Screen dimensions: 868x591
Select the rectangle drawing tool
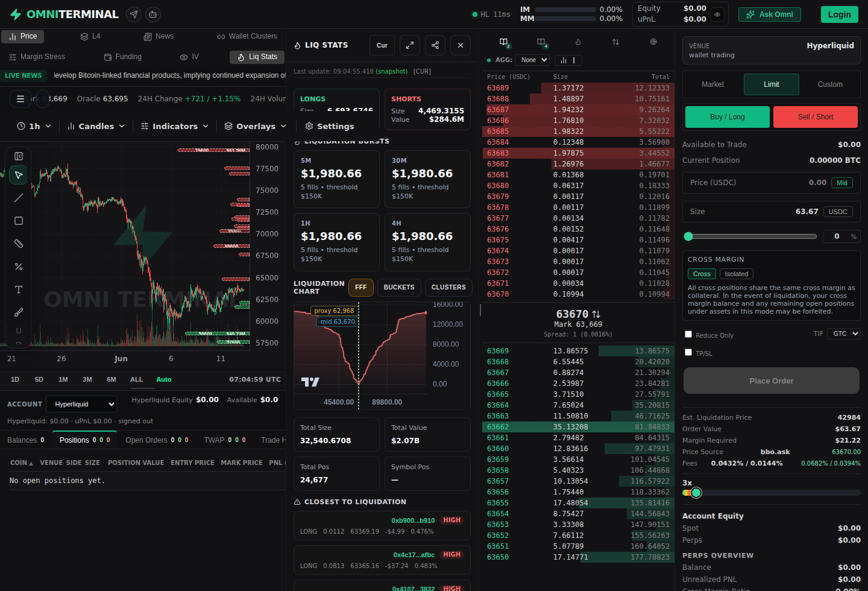19,221
